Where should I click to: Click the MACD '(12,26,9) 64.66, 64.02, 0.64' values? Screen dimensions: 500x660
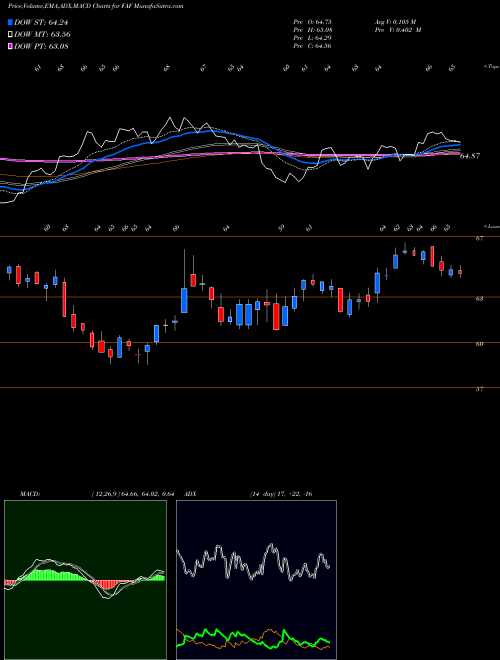click(133, 494)
